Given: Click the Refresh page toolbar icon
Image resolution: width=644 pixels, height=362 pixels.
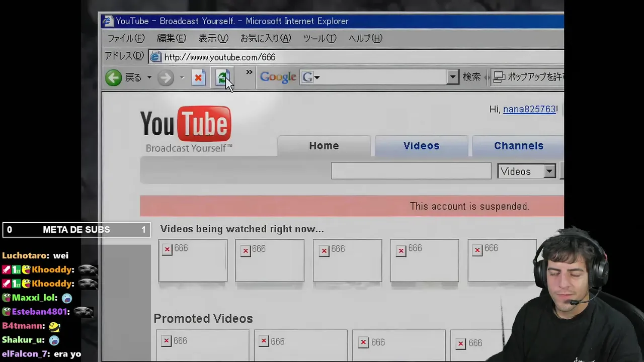Looking at the screenshot, I should point(222,78).
